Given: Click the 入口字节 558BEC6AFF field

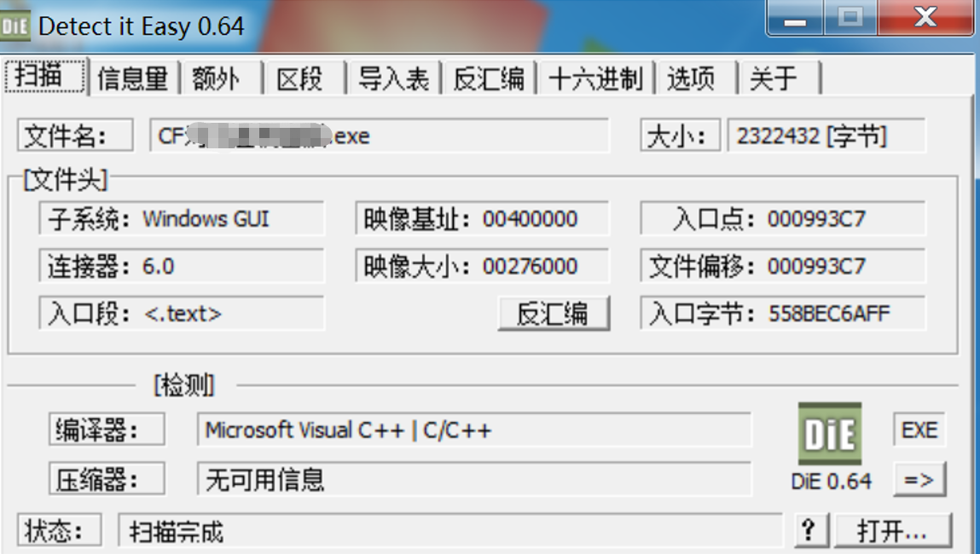Looking at the screenshot, I should coord(782,314).
